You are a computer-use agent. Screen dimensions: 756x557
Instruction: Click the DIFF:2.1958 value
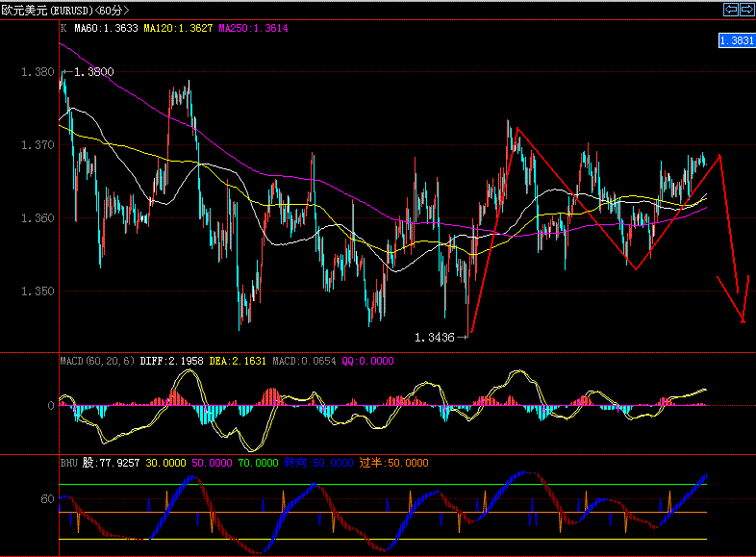pos(171,361)
